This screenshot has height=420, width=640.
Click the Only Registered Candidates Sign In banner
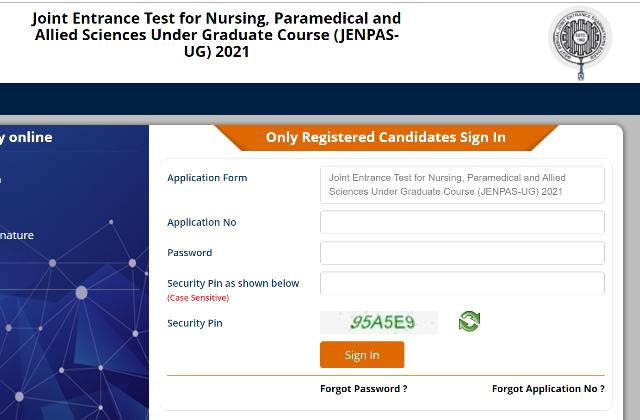[386, 138]
